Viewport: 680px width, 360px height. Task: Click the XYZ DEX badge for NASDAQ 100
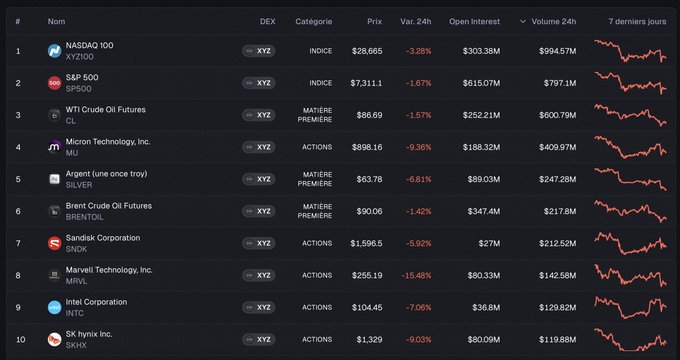[258, 51]
